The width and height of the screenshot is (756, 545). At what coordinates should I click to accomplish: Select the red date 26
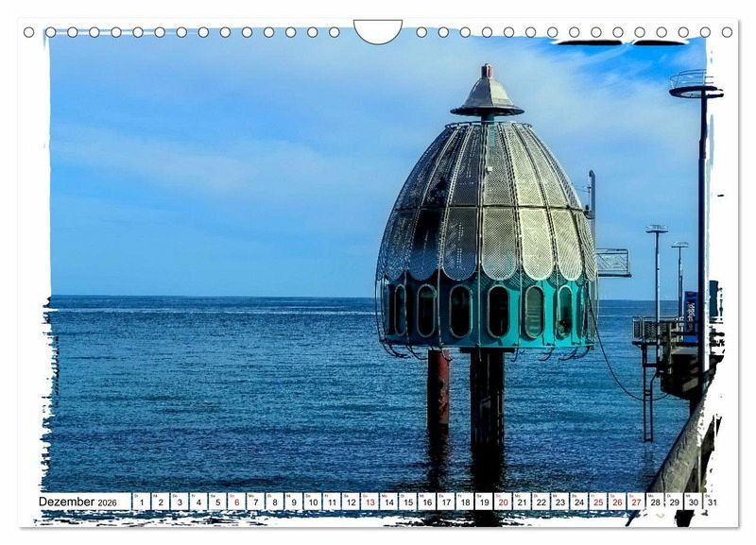tap(616, 502)
